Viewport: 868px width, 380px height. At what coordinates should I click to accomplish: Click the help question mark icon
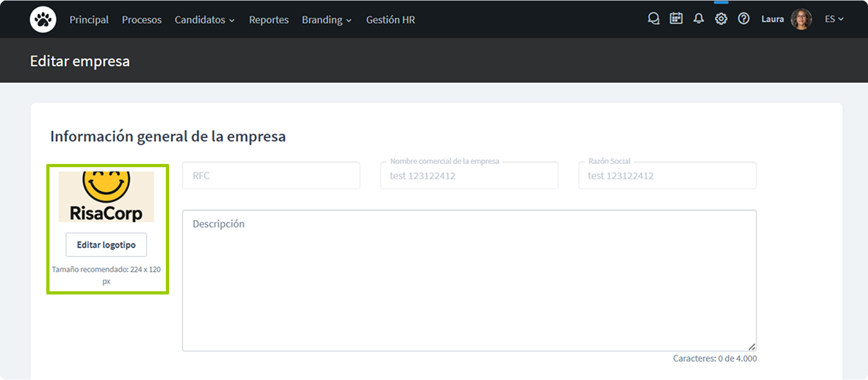[743, 19]
